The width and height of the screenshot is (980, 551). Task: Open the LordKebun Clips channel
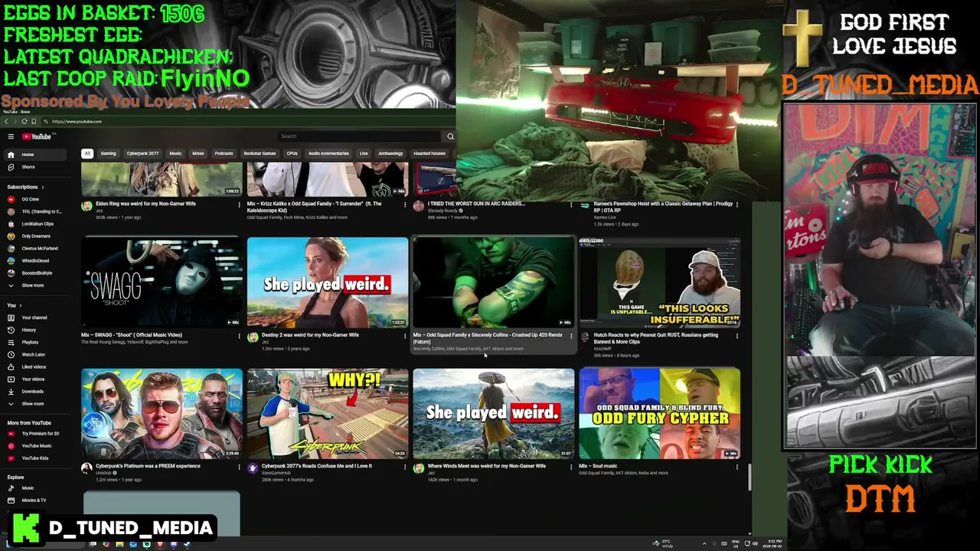[35, 224]
